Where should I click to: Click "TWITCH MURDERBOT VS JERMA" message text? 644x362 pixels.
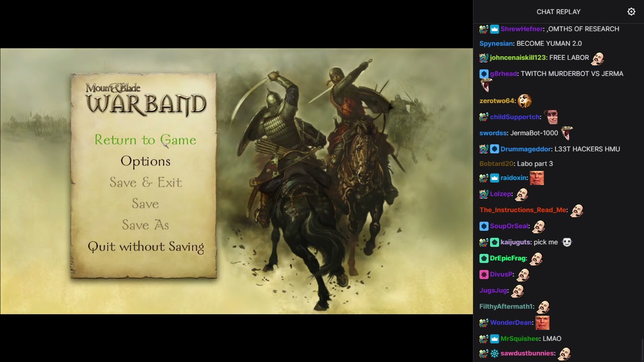pos(572,74)
